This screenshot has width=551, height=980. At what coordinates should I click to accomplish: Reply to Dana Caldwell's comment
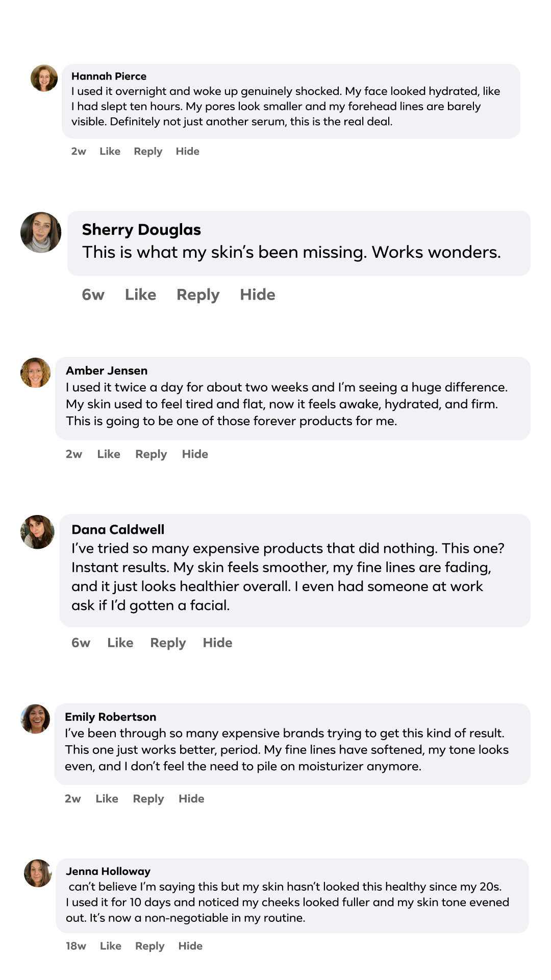tap(168, 643)
